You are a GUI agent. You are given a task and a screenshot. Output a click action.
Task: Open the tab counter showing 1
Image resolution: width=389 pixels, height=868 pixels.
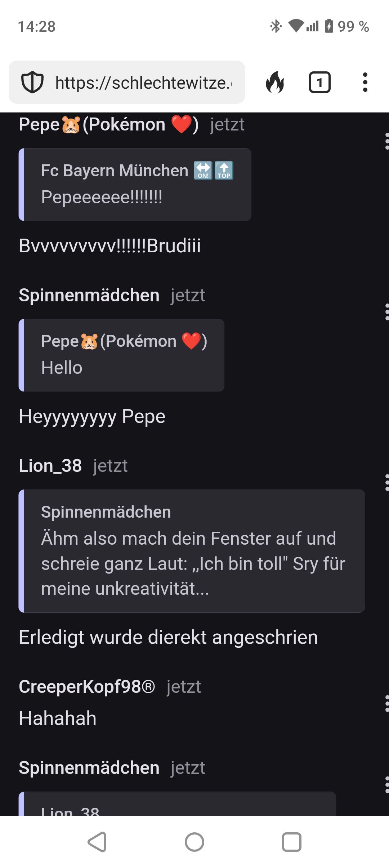click(x=319, y=83)
